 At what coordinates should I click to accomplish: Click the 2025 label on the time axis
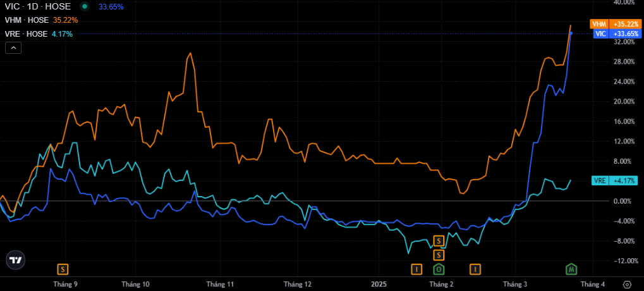coord(379,285)
